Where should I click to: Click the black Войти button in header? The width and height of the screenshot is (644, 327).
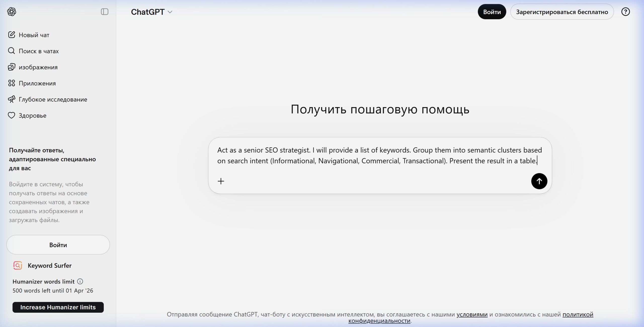pos(492,12)
